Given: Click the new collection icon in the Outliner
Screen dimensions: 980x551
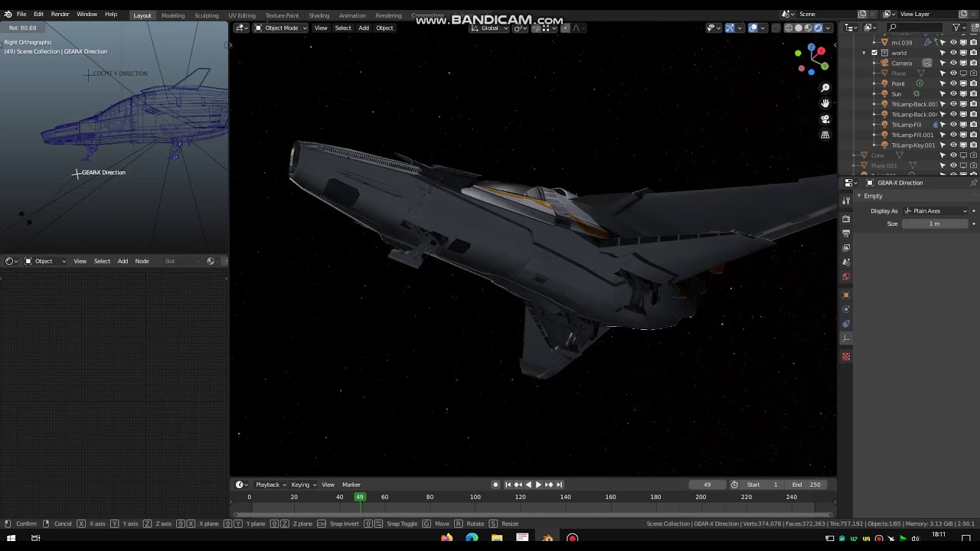Looking at the screenshot, I should coord(973,28).
